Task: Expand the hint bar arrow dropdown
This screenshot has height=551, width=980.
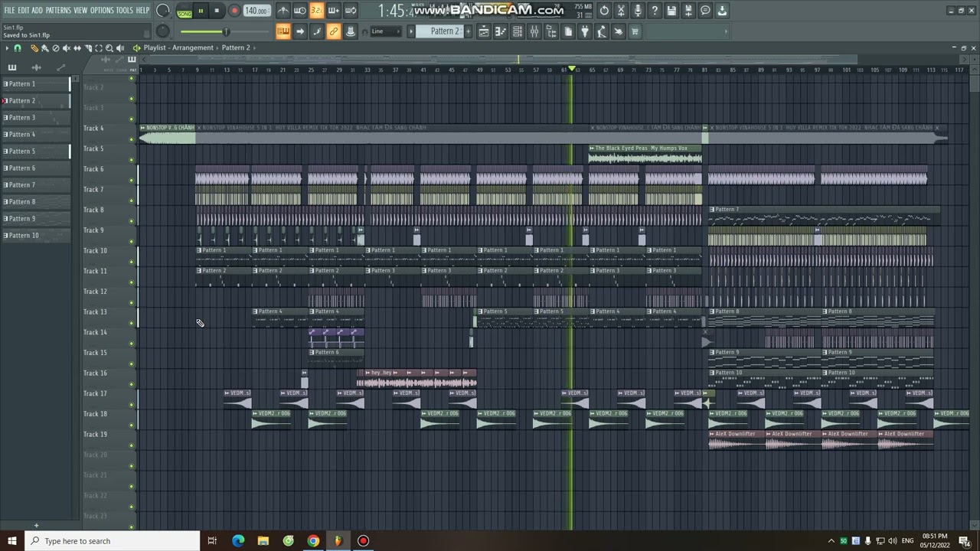Action: tap(726, 31)
